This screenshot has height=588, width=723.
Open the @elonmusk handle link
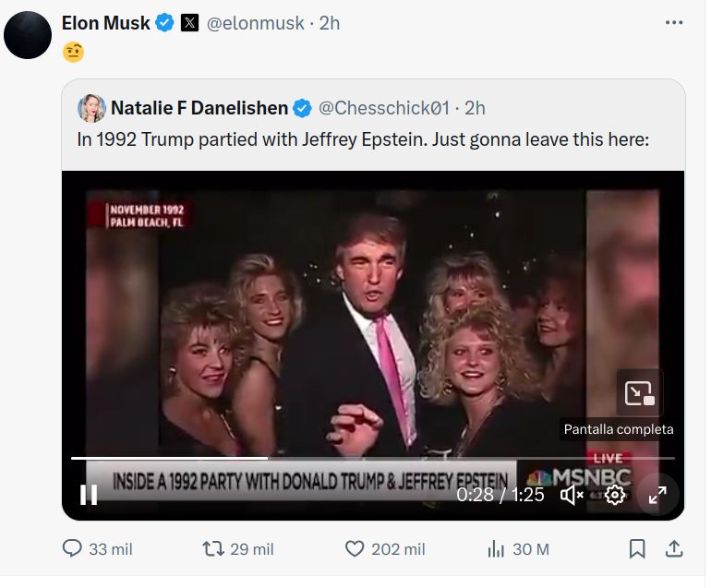click(x=254, y=24)
